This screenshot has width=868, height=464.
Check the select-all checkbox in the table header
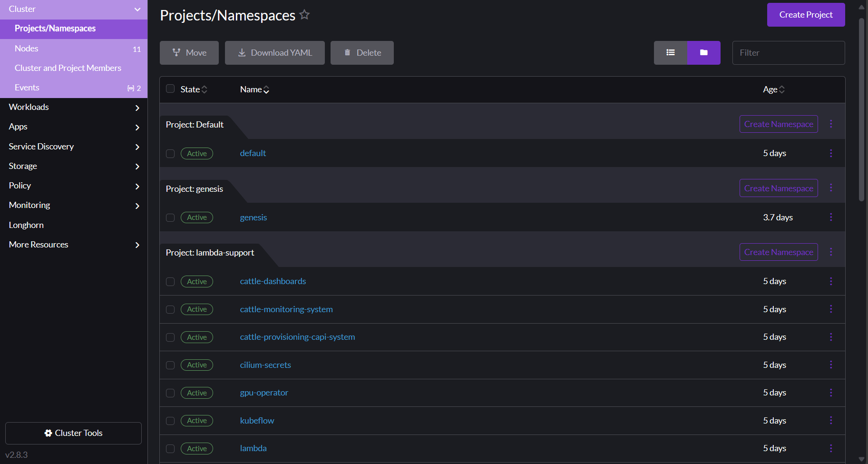point(170,89)
